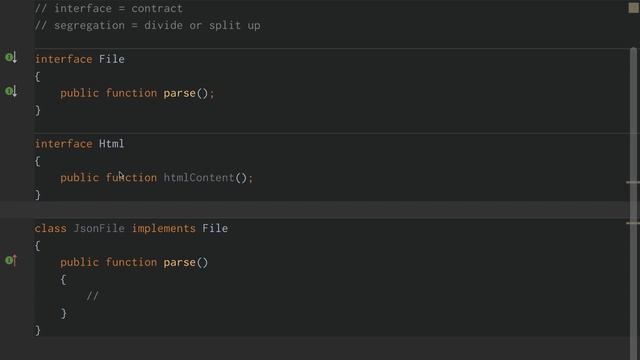Click the keyword "implements"

(164, 229)
